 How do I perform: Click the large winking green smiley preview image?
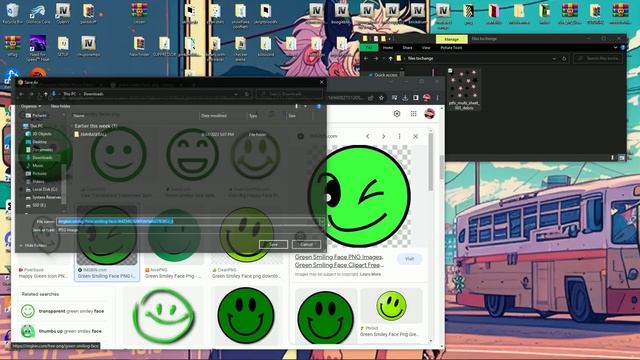(x=359, y=196)
